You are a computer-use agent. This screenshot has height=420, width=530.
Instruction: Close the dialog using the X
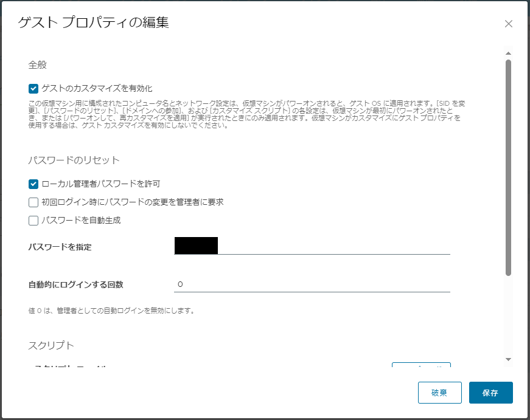coord(509,24)
